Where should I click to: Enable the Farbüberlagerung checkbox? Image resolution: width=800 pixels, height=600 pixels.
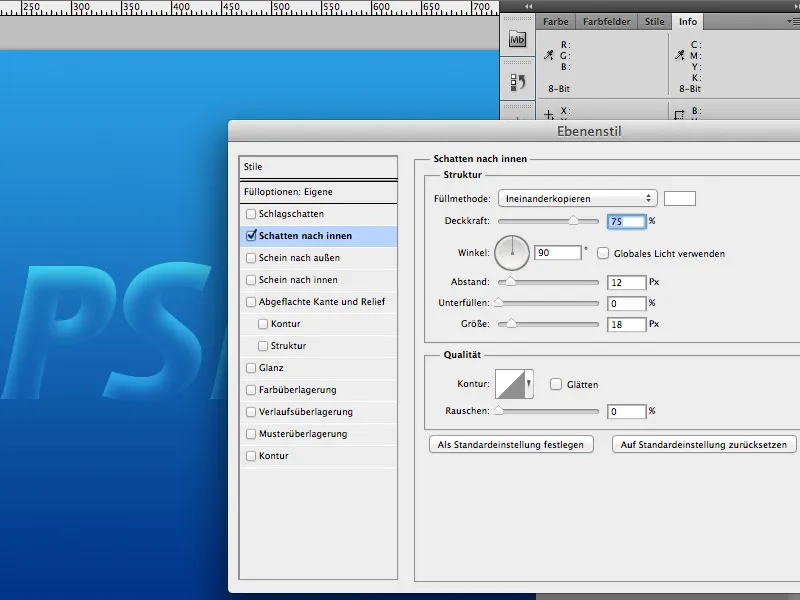pyautogui.click(x=251, y=390)
